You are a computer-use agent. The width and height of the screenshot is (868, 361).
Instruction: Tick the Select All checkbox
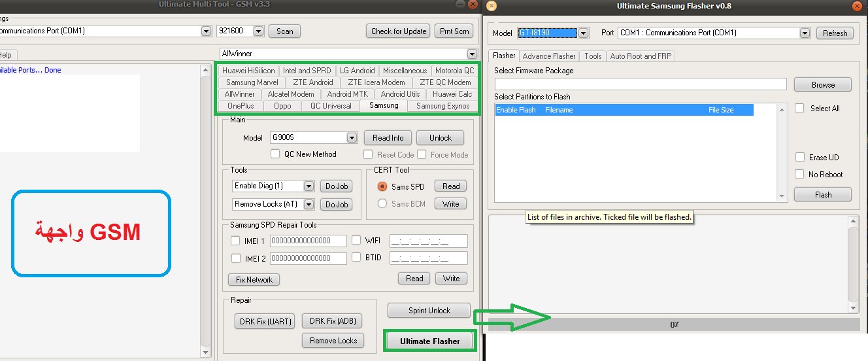799,108
